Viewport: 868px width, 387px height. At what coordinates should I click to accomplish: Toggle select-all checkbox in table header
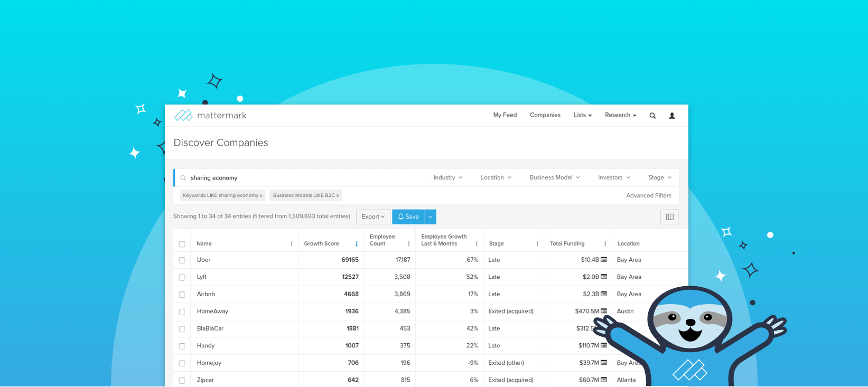pyautogui.click(x=182, y=244)
